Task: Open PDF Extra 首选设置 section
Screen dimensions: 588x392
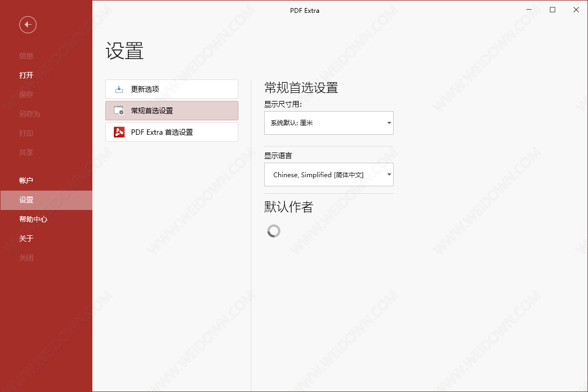Action: click(x=172, y=132)
